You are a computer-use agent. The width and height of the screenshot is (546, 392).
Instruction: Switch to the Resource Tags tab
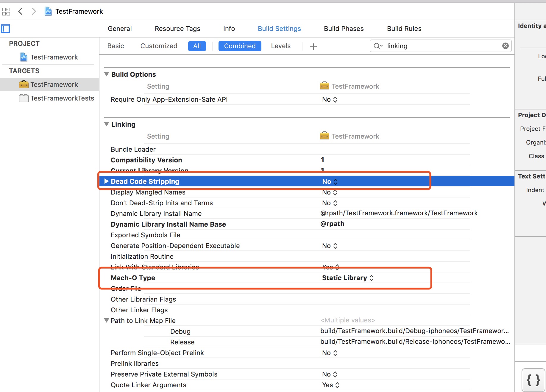click(177, 29)
